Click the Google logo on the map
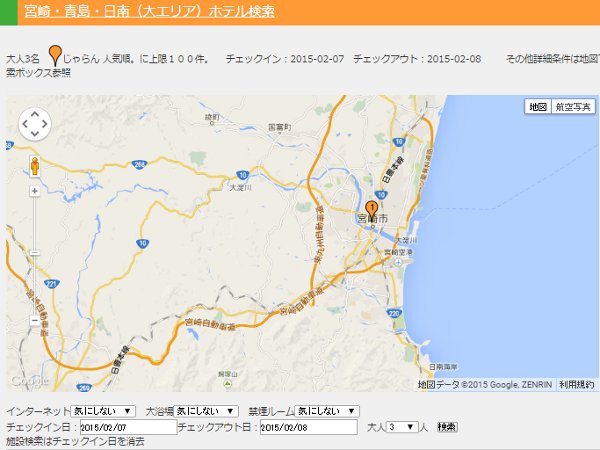600x450 pixels. 29,381
